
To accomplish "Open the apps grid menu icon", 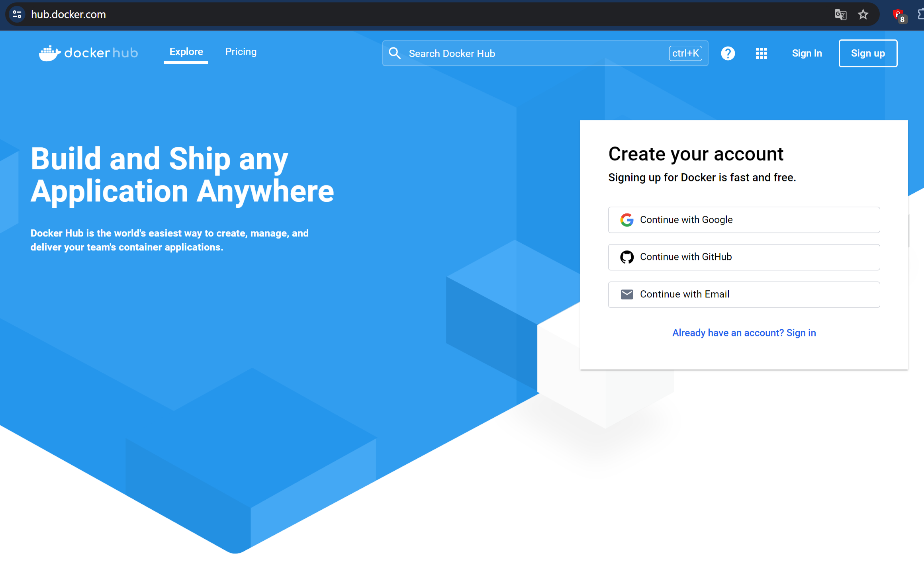I will click(x=761, y=53).
